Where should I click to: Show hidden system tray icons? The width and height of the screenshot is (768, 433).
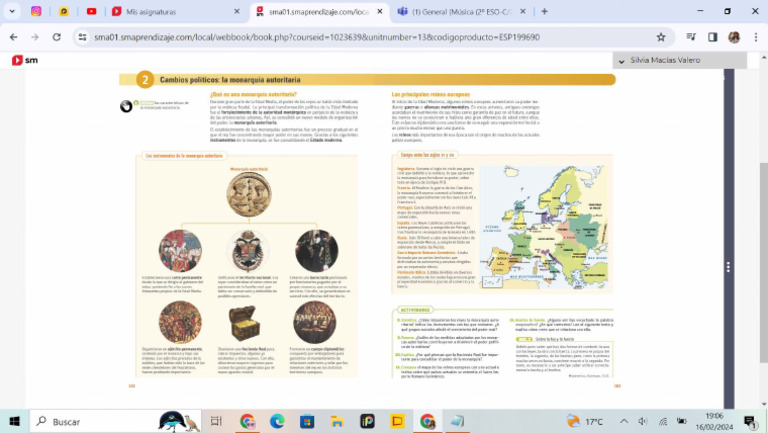pyautogui.click(x=624, y=421)
